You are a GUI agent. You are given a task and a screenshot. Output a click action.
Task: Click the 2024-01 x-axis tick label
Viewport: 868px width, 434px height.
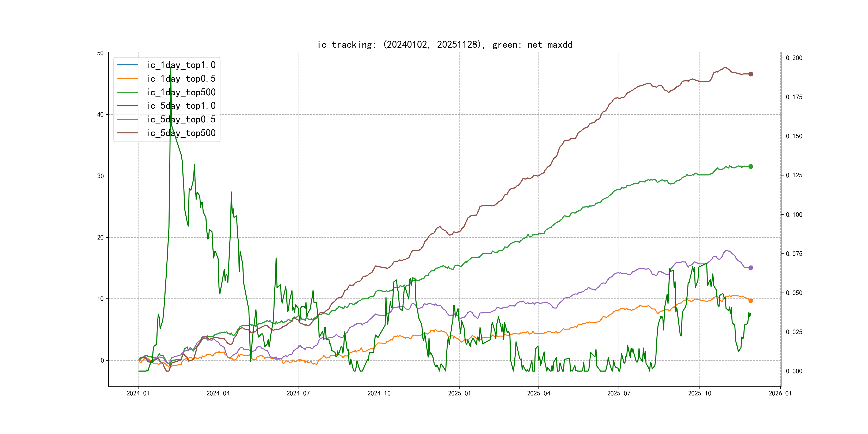coord(138,394)
